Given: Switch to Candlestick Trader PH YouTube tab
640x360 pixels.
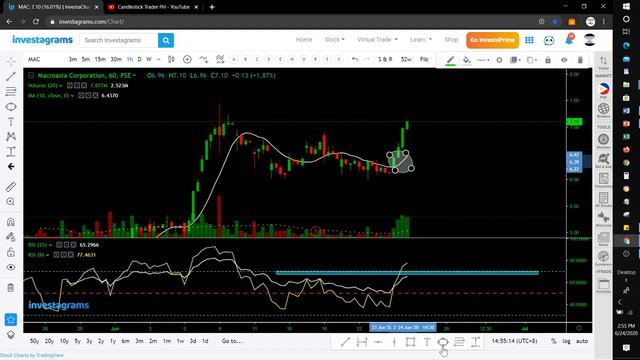Looking at the screenshot, I should (x=153, y=7).
